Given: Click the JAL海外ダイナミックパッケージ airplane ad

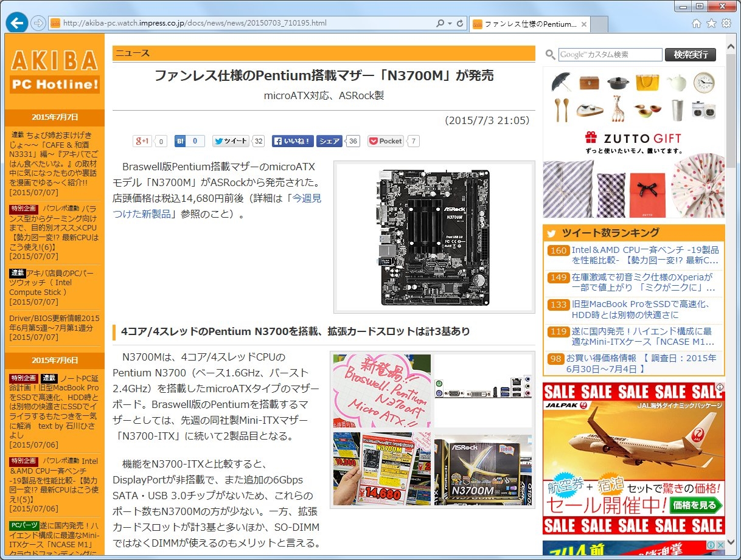Looking at the screenshot, I should pos(634,458).
